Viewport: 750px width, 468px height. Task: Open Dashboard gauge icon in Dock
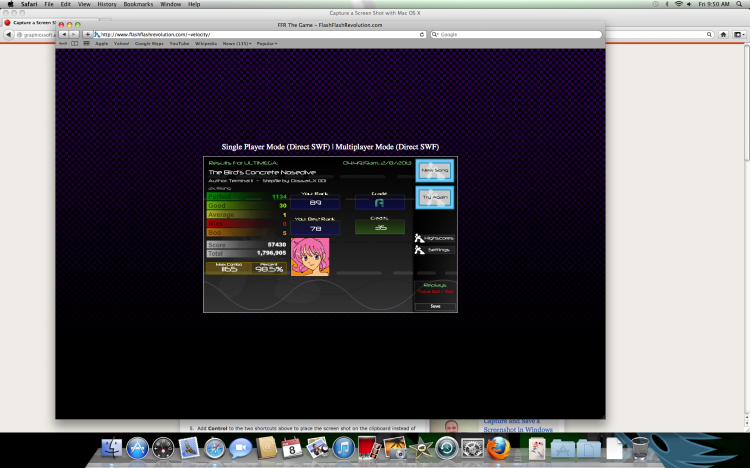pyautogui.click(x=163, y=448)
